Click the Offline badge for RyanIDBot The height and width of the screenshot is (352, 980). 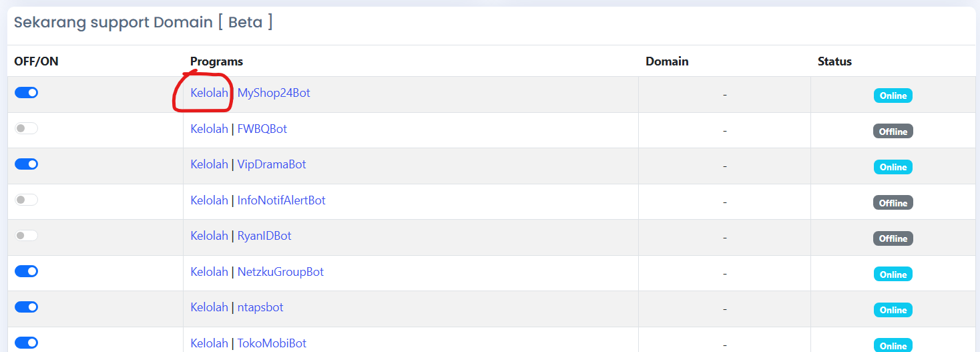893,238
